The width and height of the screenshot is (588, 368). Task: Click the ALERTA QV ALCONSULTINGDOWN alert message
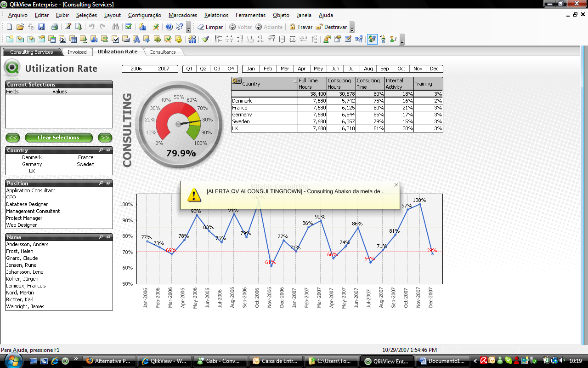(296, 191)
